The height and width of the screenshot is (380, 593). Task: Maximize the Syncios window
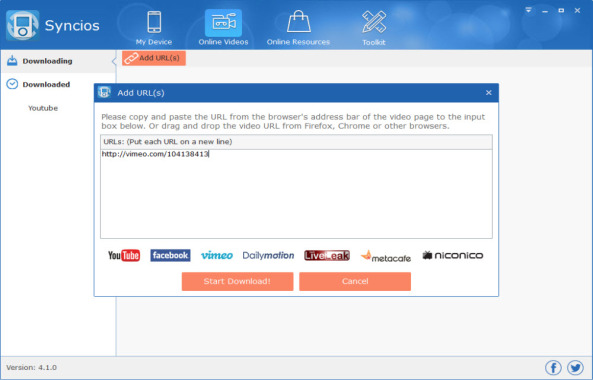click(x=561, y=11)
